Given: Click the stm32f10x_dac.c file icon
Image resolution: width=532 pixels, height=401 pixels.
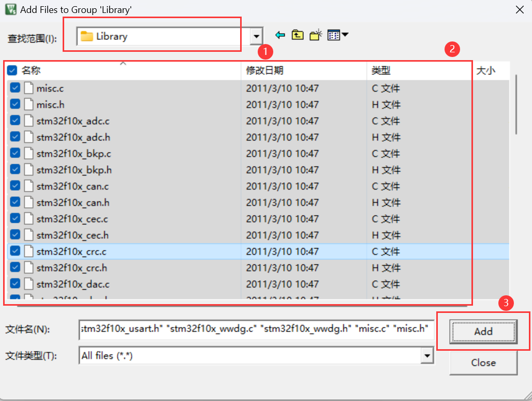Looking at the screenshot, I should pyautogui.click(x=29, y=283).
